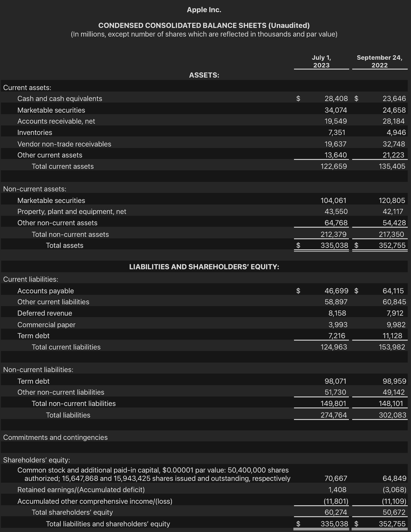Click the Condensed Consolidated Balance Sheets heading
Screen dimensions: 411x532
[x=204, y=26]
